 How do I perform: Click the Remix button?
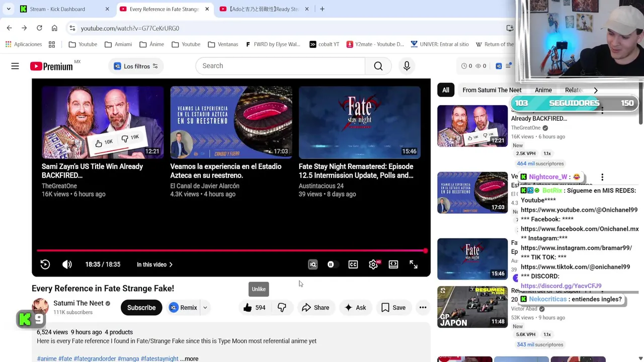(183, 308)
